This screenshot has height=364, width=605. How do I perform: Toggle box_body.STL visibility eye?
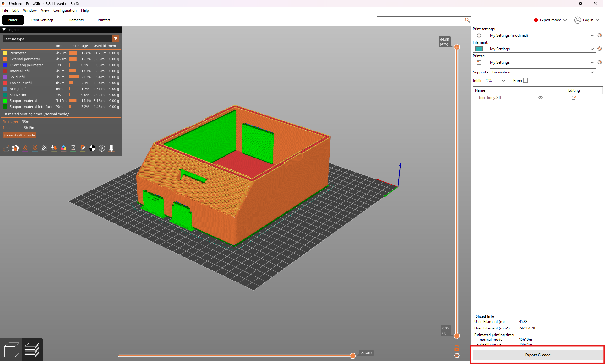click(x=541, y=98)
